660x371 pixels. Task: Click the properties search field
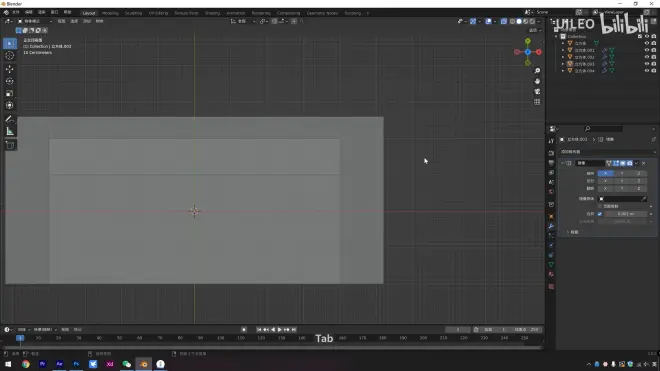point(603,129)
